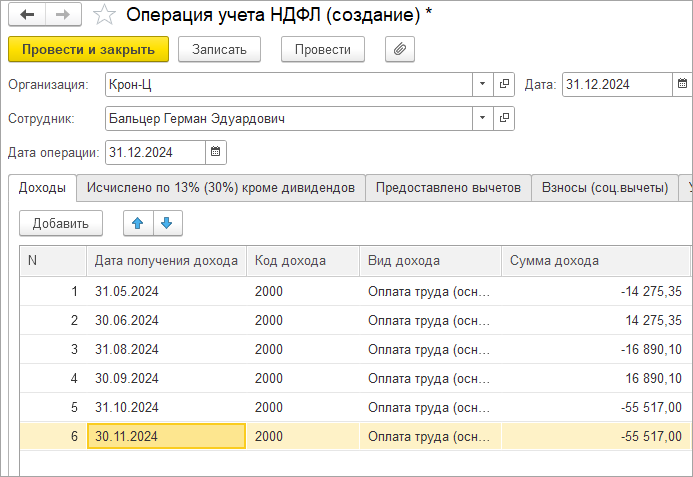The image size is (693, 477).
Task: Click Оплата труда cell in row 2
Action: pyautogui.click(x=430, y=320)
